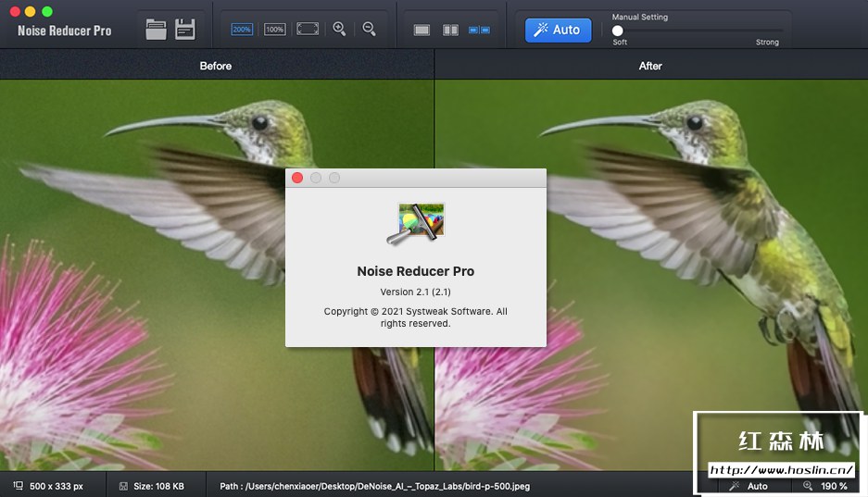The width and height of the screenshot is (868, 497).
Task: Set zoom to 100%
Action: [274, 30]
